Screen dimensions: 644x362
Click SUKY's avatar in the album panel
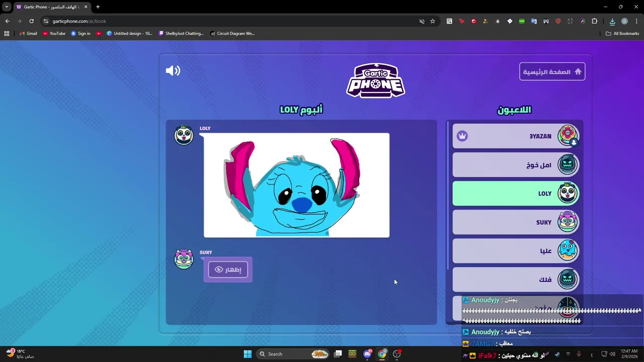click(x=184, y=258)
